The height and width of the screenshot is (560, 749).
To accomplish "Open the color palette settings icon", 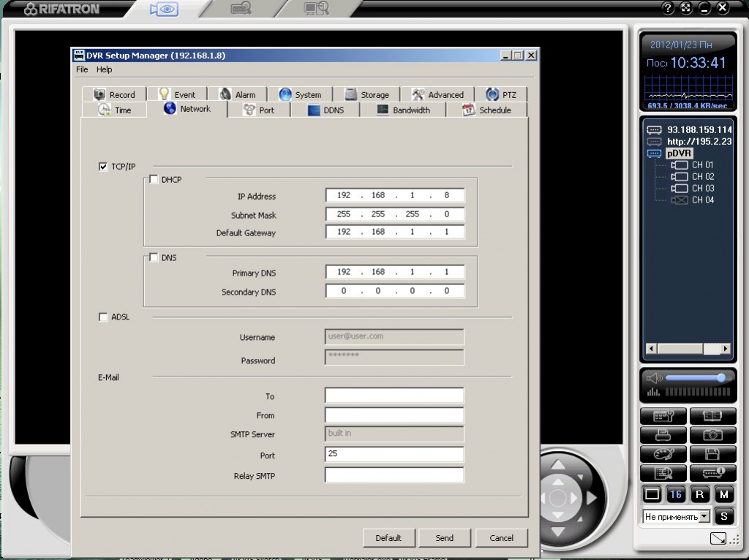I will (x=663, y=454).
